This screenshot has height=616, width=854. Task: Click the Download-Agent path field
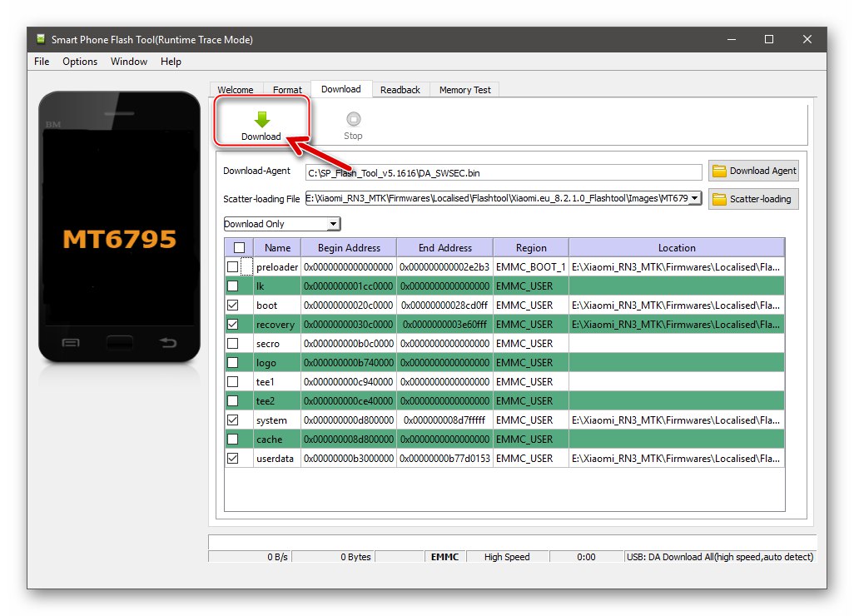(504, 172)
